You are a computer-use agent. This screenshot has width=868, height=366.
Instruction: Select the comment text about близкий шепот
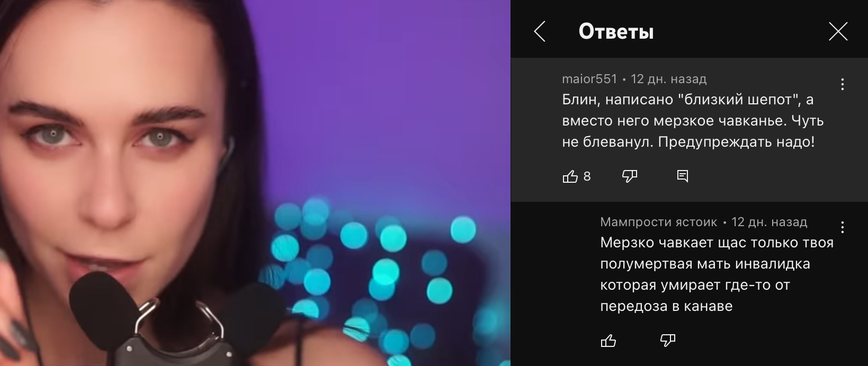(693, 121)
